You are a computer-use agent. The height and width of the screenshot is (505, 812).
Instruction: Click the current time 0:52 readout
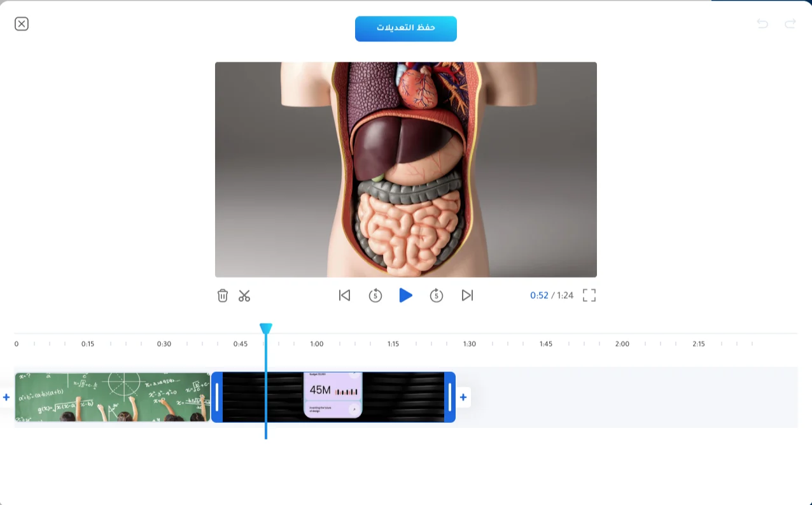pos(539,295)
